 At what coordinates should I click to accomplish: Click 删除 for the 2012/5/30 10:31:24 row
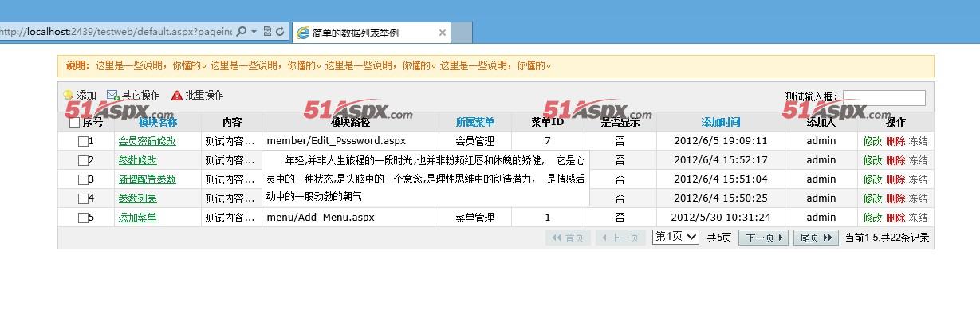[x=895, y=218]
